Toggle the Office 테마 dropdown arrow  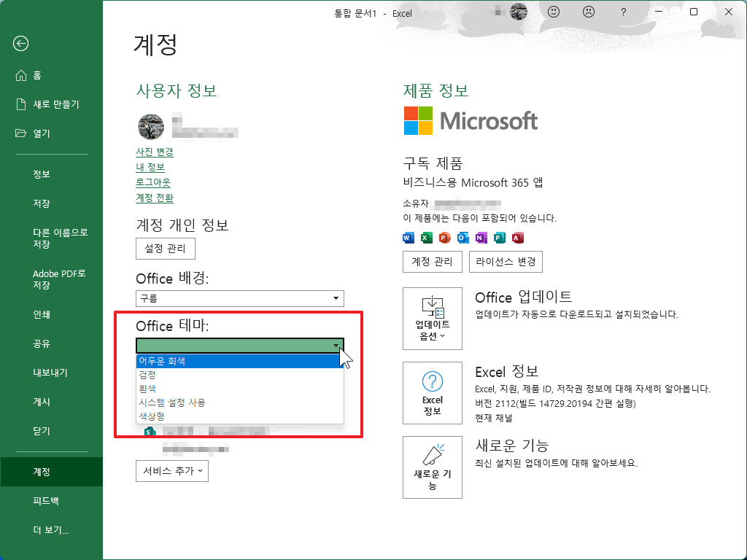click(336, 345)
